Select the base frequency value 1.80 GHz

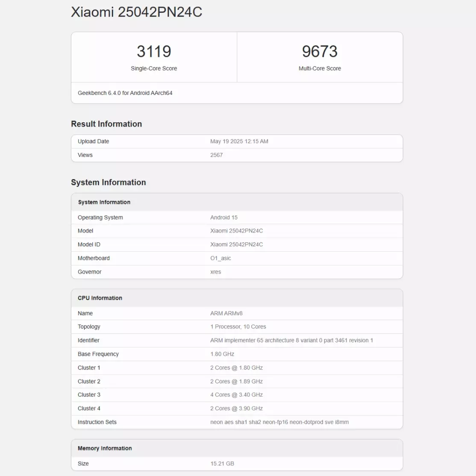tap(222, 354)
